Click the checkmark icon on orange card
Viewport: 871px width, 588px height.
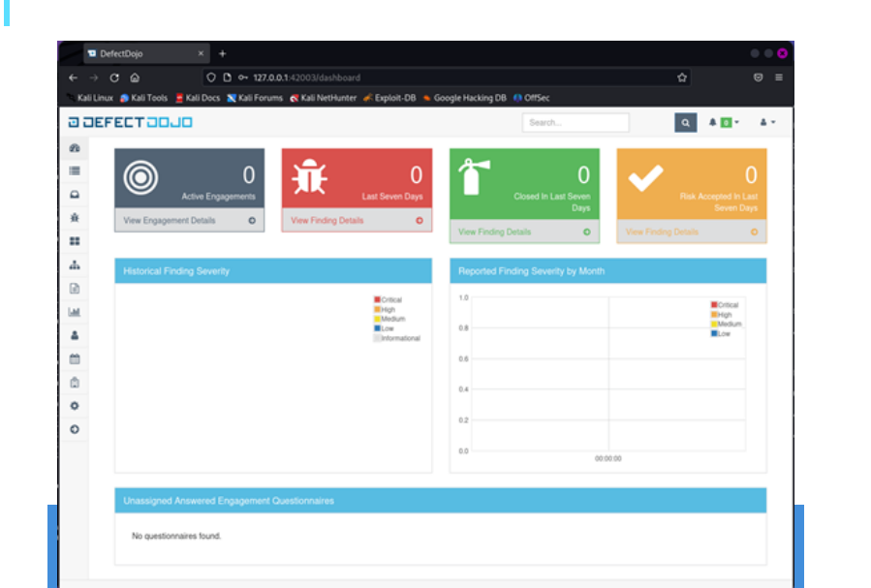tap(645, 178)
